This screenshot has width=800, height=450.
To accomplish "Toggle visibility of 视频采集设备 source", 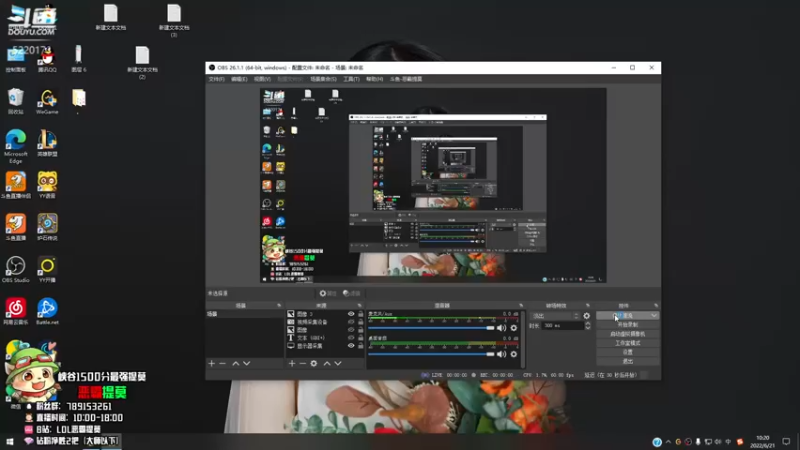I will (x=351, y=322).
